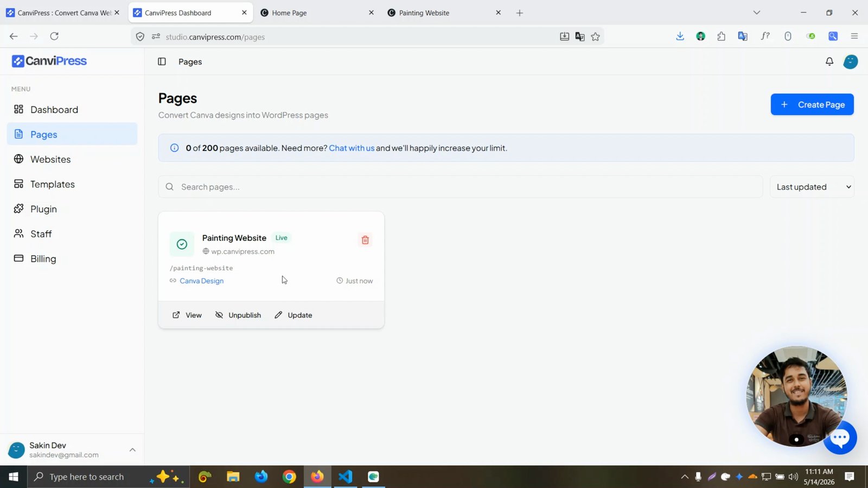The width and height of the screenshot is (868, 488).
Task: Open the notifications bell
Action: pyautogui.click(x=829, y=62)
